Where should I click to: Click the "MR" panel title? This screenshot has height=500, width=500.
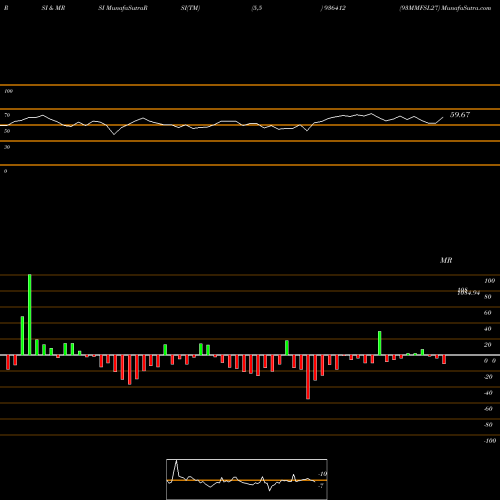coord(446,260)
